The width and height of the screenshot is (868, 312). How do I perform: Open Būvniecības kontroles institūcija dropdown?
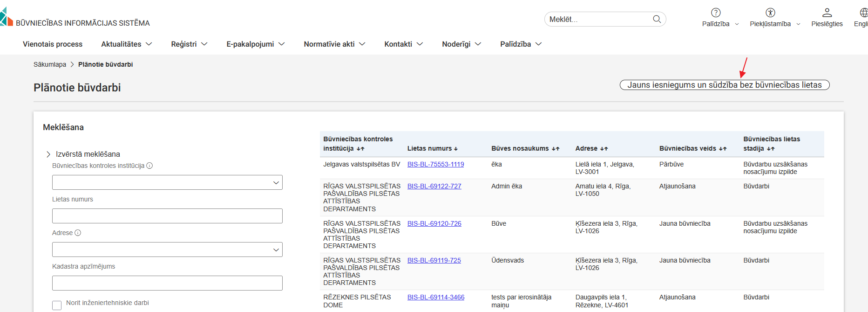[x=167, y=182]
